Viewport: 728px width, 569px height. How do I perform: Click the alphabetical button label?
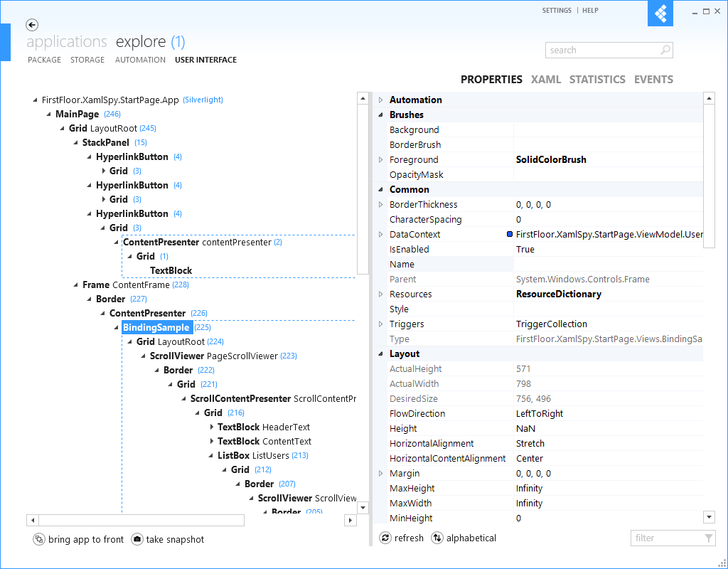[x=471, y=538]
